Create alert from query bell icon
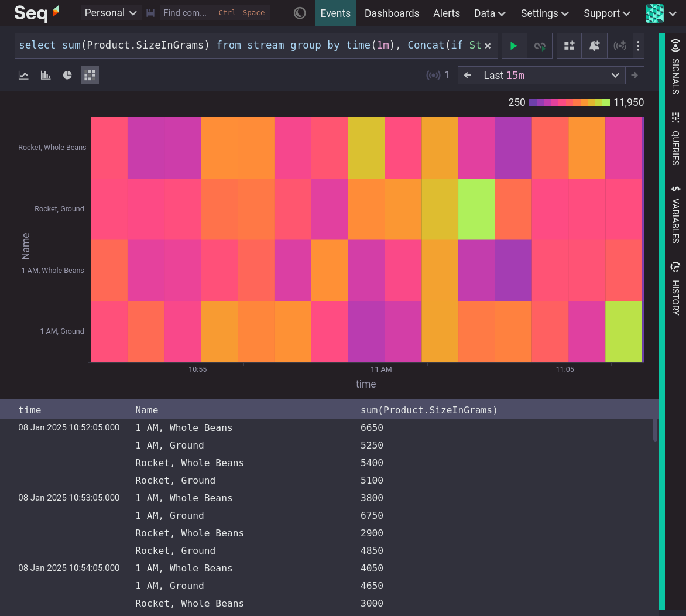This screenshot has height=616, width=686. point(594,46)
